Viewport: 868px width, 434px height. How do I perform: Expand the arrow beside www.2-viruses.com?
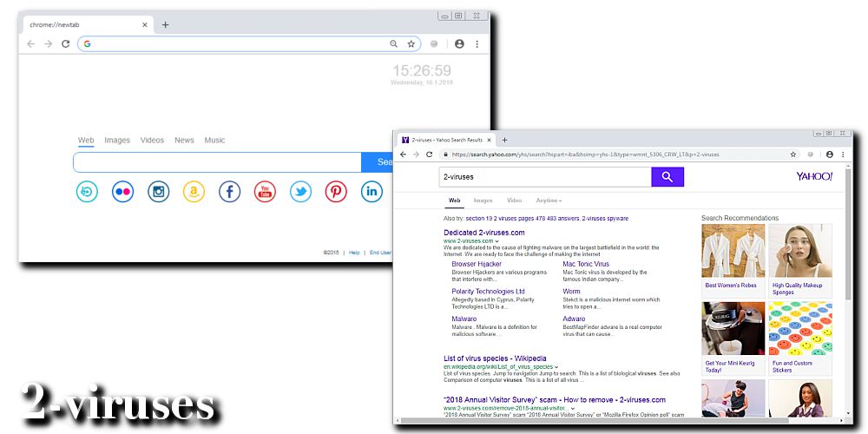[496, 241]
